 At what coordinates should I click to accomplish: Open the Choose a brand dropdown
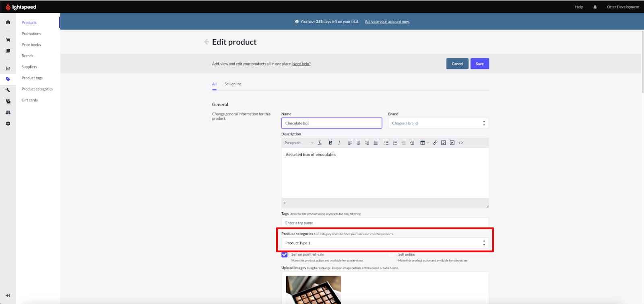click(438, 123)
